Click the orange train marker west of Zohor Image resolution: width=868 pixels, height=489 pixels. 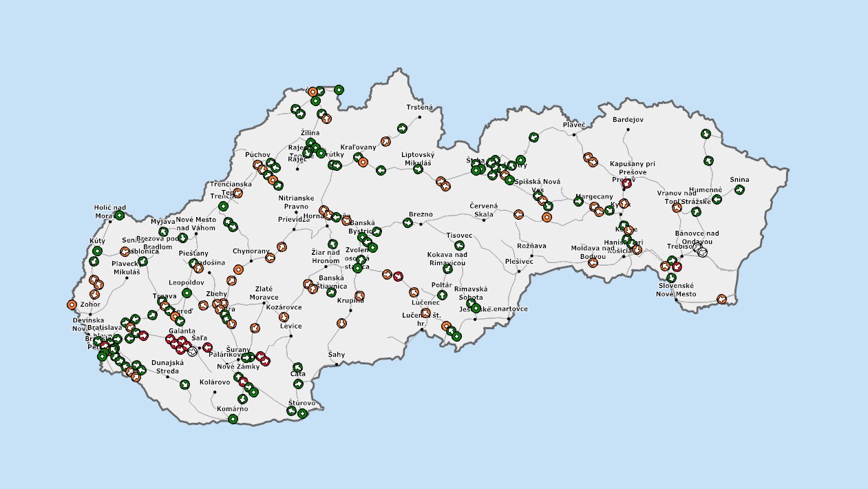point(72,304)
